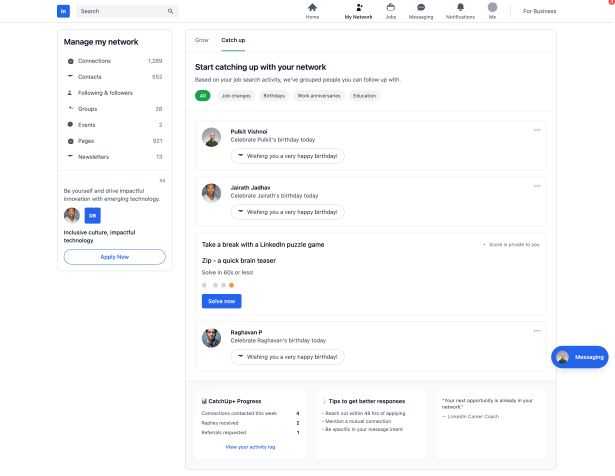The width and height of the screenshot is (615, 476).
Task: Toggle the Education filter chip
Action: coord(364,96)
